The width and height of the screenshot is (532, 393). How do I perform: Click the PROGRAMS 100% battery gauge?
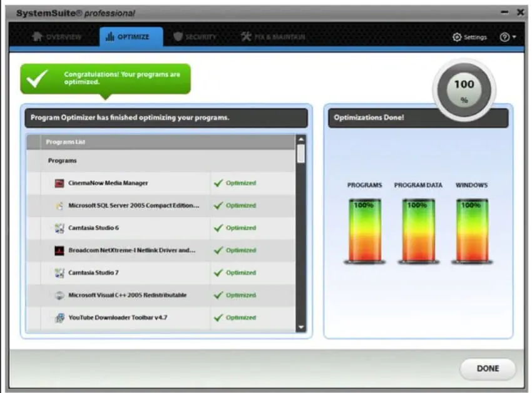[x=365, y=231]
